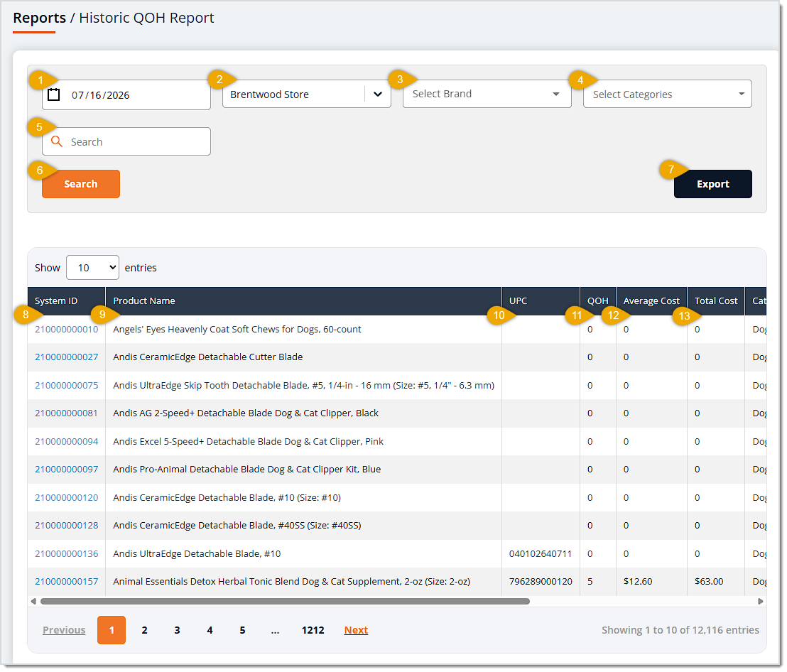Open system ID 210000000010 link
Image resolution: width=787 pixels, height=672 pixels.
(x=67, y=330)
